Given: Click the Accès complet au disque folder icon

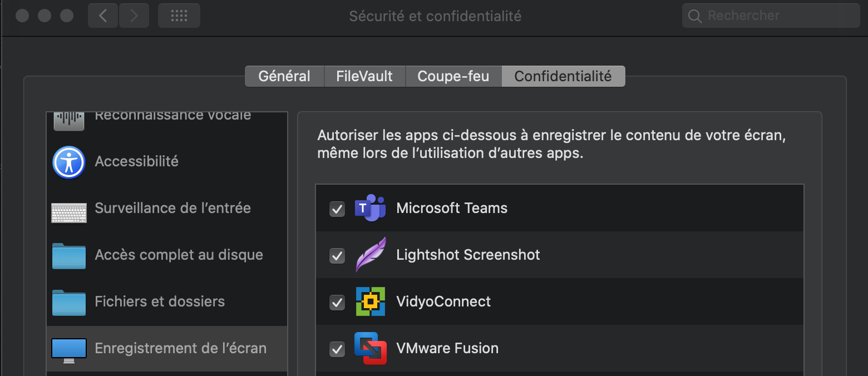Looking at the screenshot, I should point(69,256).
